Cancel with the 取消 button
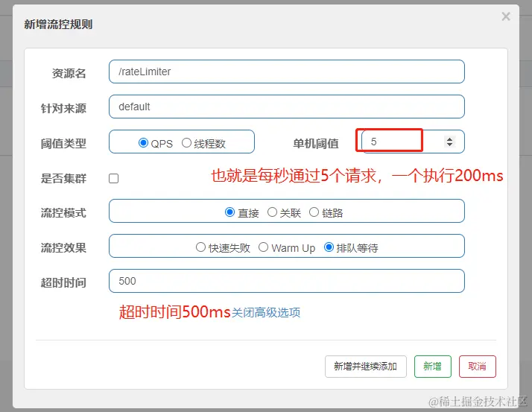 478,367
